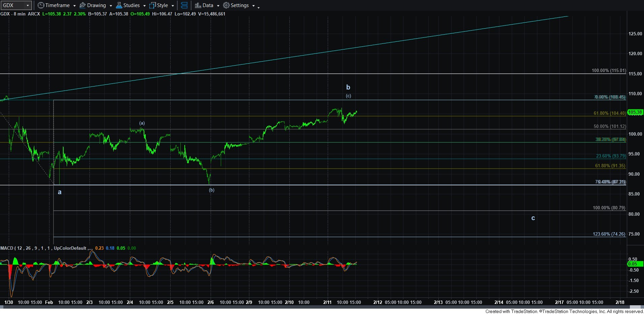
Task: Click the Data bar chart icon
Action: (x=198, y=5)
